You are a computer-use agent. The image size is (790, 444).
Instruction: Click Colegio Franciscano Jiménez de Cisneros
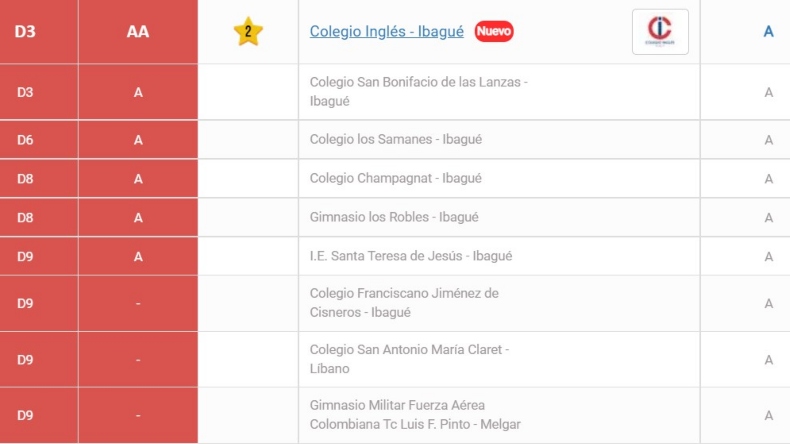point(404,303)
